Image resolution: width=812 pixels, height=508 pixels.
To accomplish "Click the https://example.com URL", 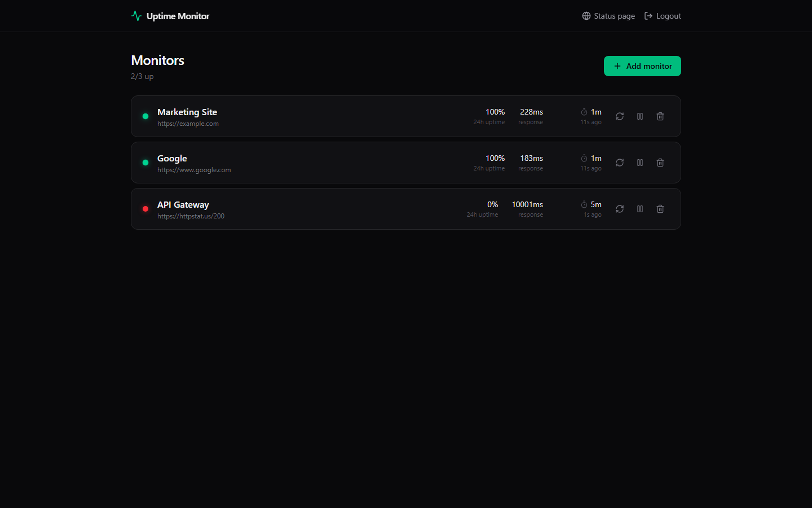I will click(x=188, y=124).
